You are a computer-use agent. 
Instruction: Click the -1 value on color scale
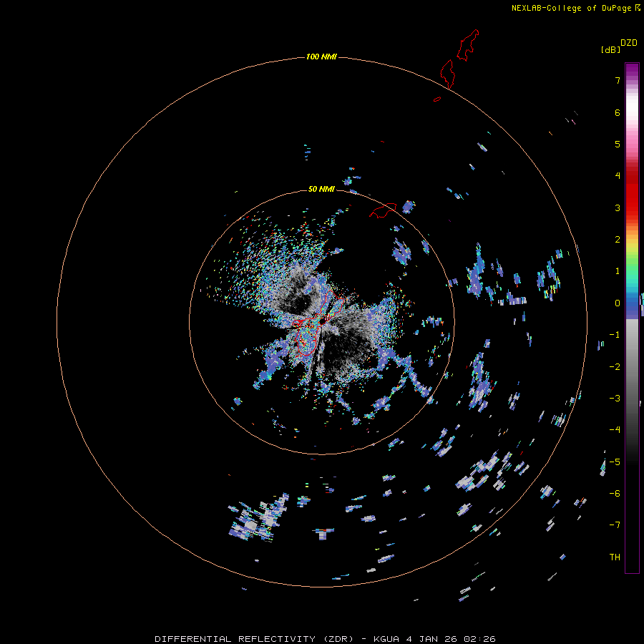click(615, 335)
